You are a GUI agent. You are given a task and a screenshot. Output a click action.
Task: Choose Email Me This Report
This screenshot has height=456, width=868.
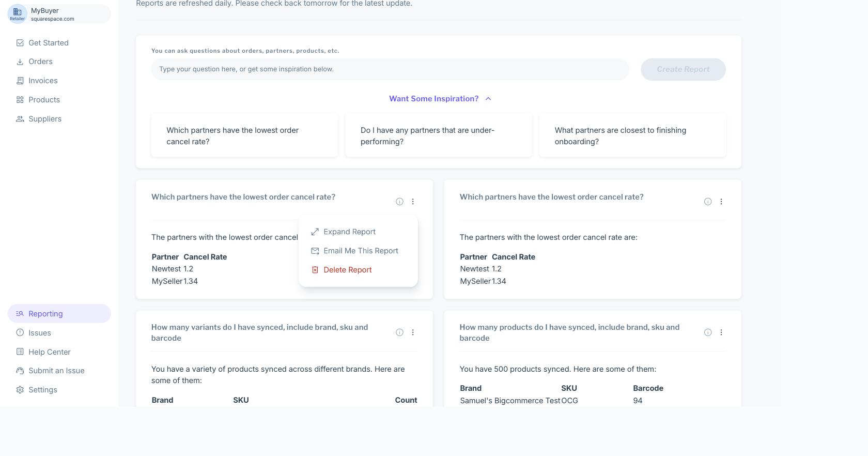[x=360, y=251]
